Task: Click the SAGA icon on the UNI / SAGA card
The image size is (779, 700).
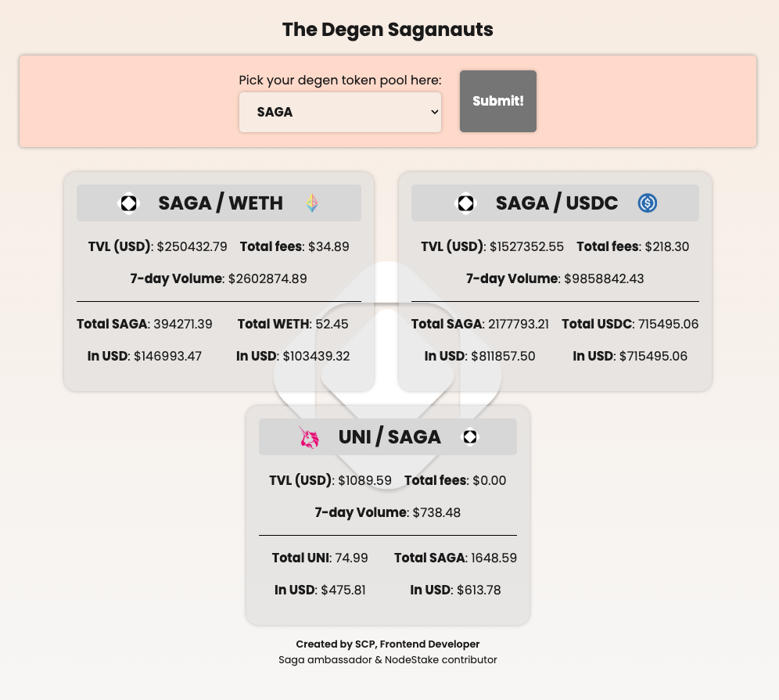Action: (470, 436)
